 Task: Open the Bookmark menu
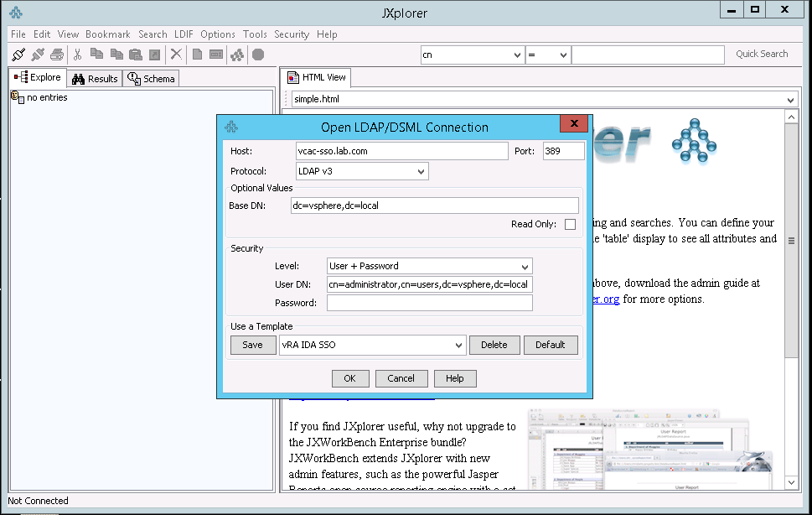(x=108, y=34)
